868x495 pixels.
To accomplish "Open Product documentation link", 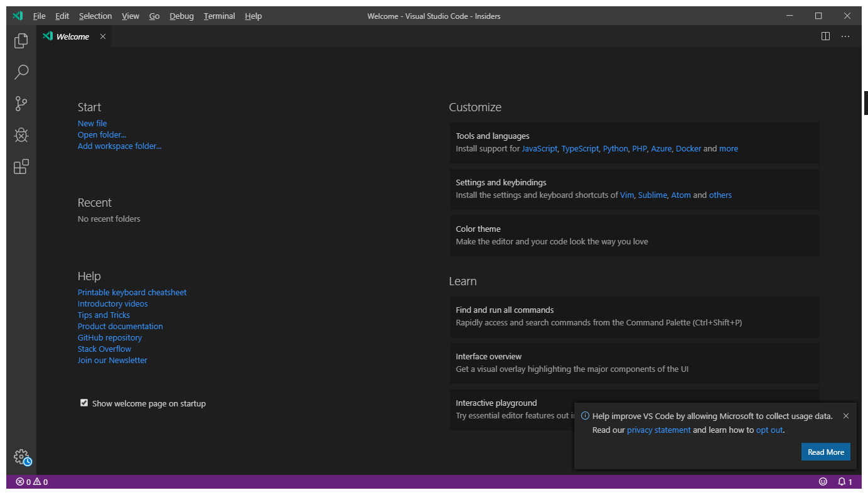I will point(120,326).
